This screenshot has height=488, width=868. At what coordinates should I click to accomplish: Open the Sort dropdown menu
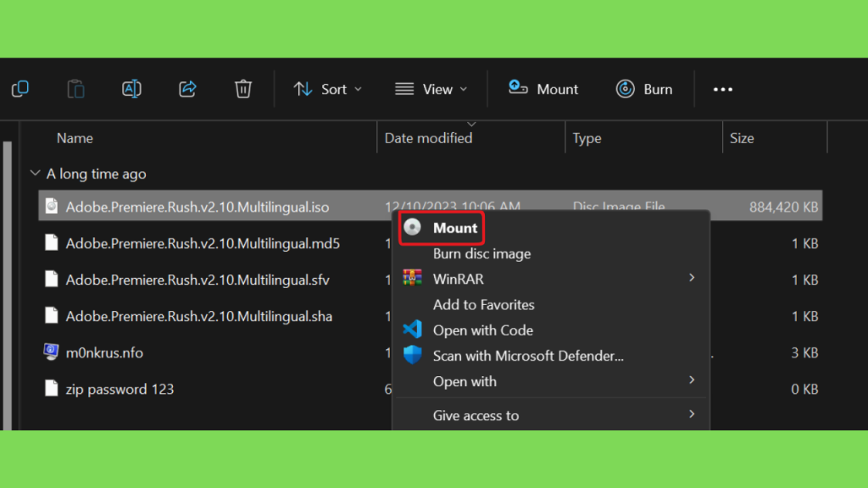pyautogui.click(x=328, y=89)
